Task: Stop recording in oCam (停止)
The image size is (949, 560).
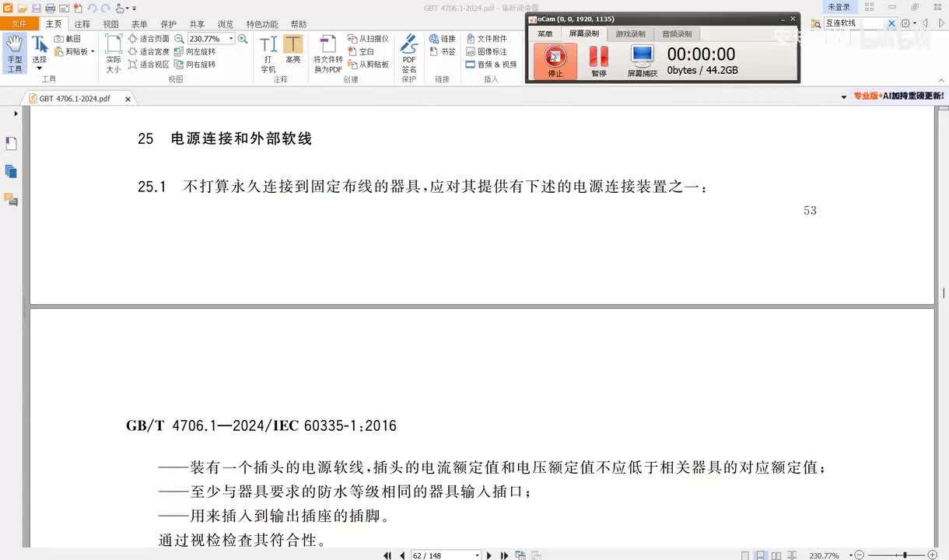Action: [x=555, y=60]
